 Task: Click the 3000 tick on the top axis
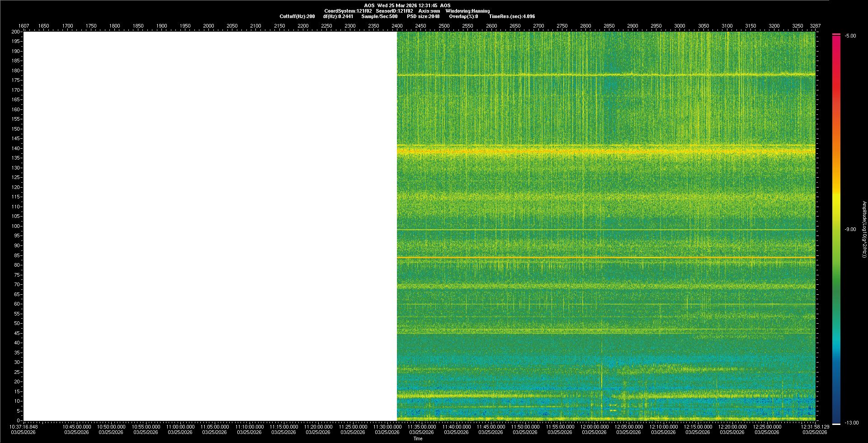[679, 26]
